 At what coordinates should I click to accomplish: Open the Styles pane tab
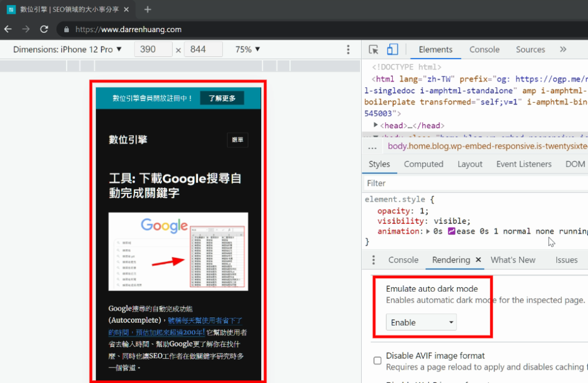379,164
